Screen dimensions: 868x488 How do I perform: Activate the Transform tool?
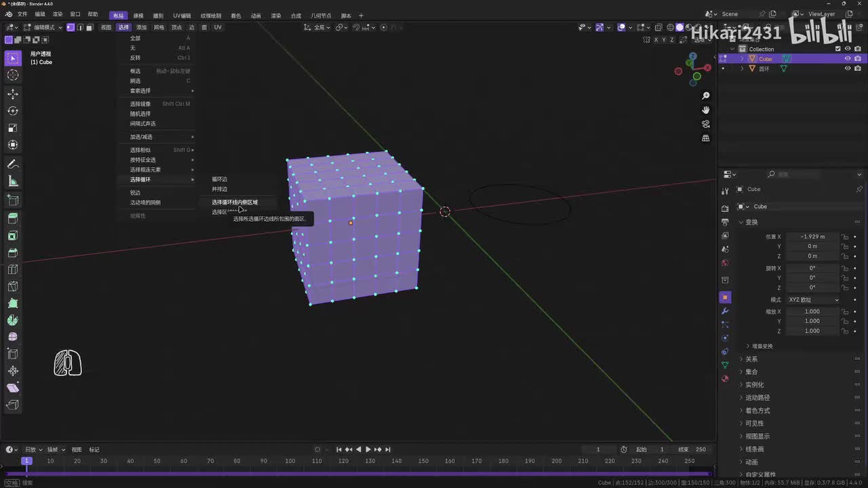[x=13, y=144]
